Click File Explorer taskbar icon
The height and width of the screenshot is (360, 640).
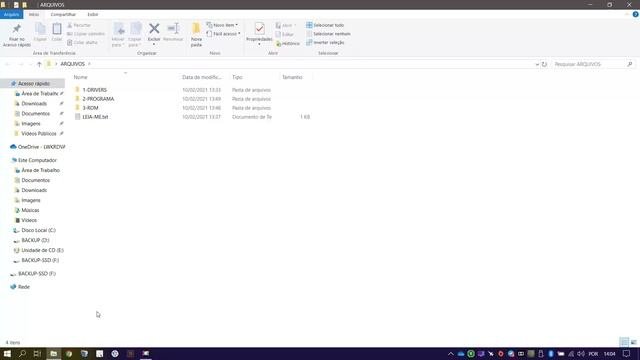tap(53, 353)
